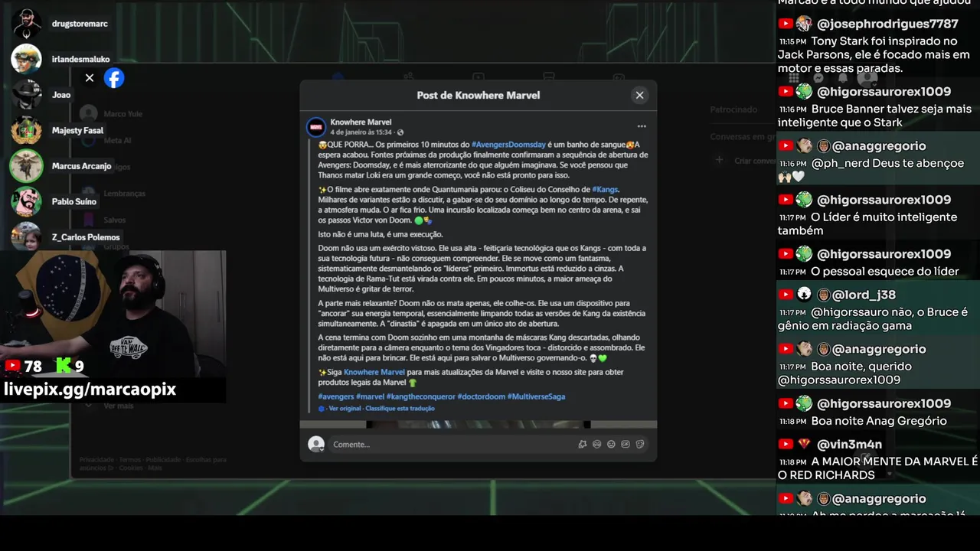980x551 pixels.
Task: Open Ver mais in Facebook sidebar behind dialog
Action: pyautogui.click(x=119, y=406)
